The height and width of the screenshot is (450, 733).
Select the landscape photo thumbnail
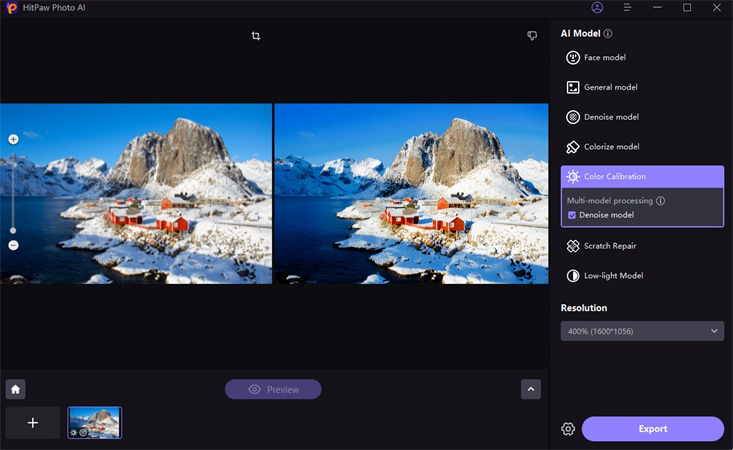pos(94,422)
